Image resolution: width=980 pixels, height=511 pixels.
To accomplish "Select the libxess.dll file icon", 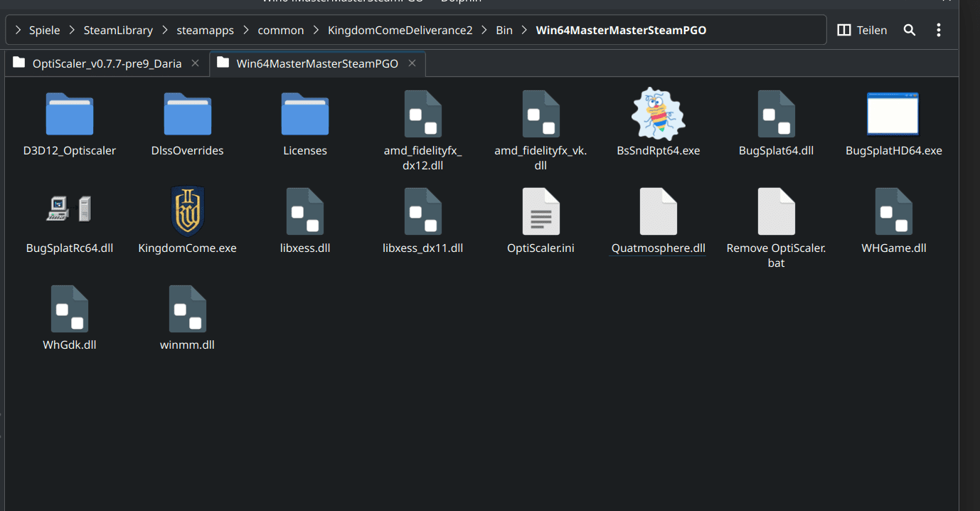I will click(305, 211).
